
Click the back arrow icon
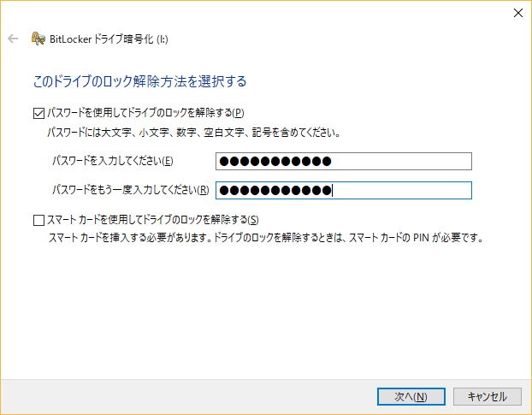pos(13,39)
